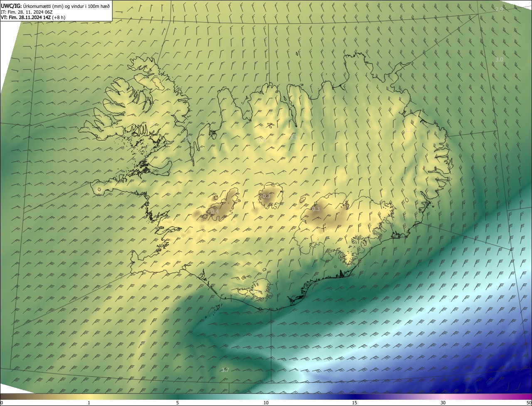
Task: Click the 0 tick label on the color scale
Action: (x=1, y=403)
